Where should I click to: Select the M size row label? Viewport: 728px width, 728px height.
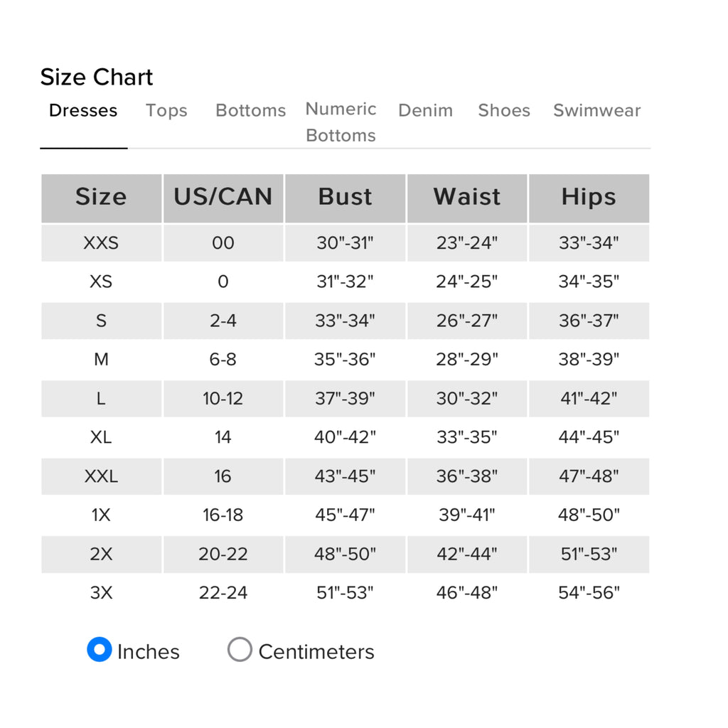[x=101, y=359]
